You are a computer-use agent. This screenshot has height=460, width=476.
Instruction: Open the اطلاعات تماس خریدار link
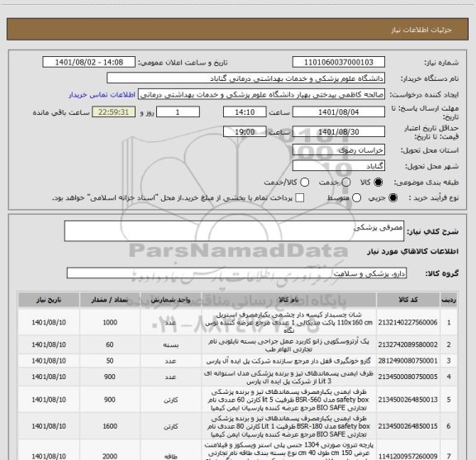pyautogui.click(x=102, y=95)
